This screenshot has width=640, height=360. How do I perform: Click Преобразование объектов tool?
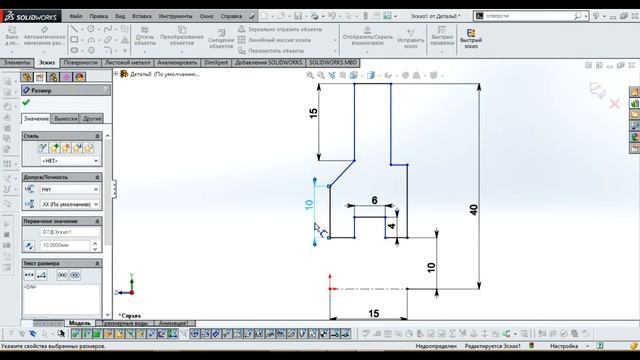tap(182, 37)
